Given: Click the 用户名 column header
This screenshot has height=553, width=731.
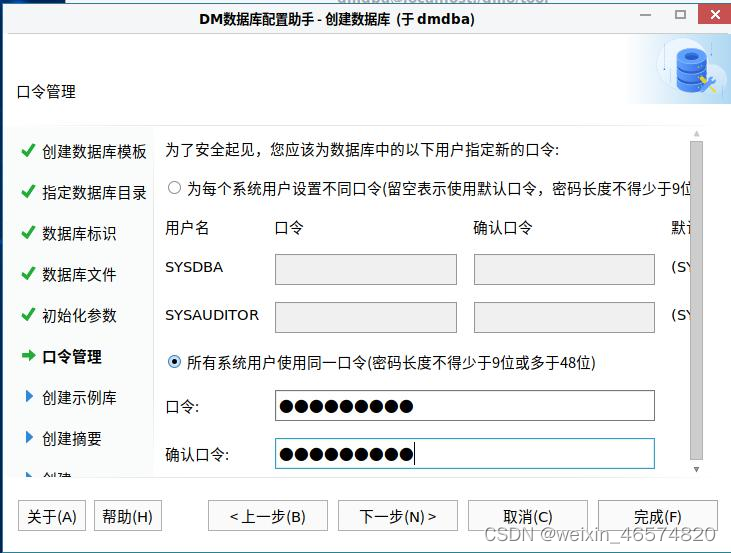Looking at the screenshot, I should [187, 228].
